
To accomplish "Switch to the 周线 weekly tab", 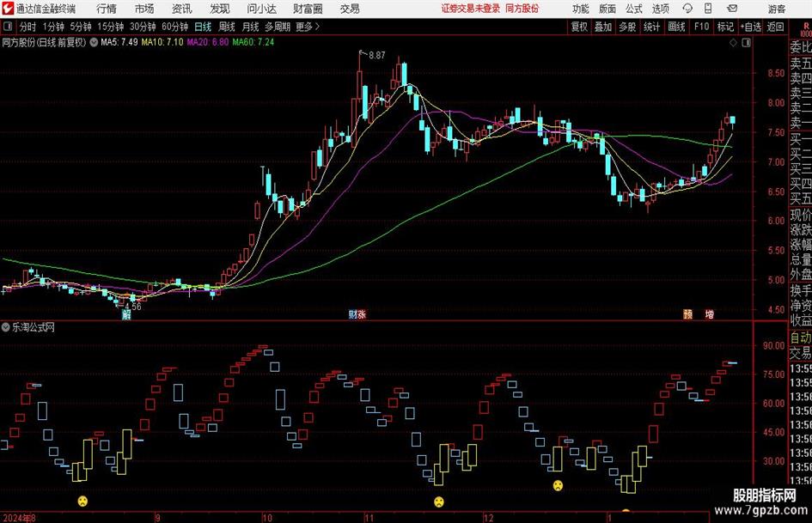I will (226, 27).
